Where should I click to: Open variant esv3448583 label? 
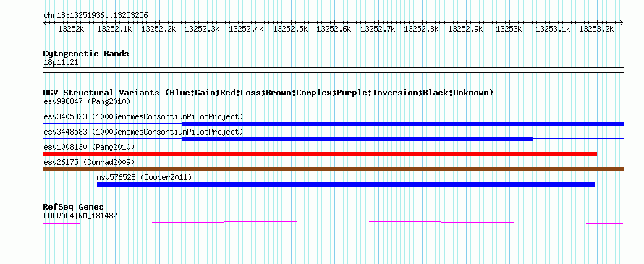(143, 132)
